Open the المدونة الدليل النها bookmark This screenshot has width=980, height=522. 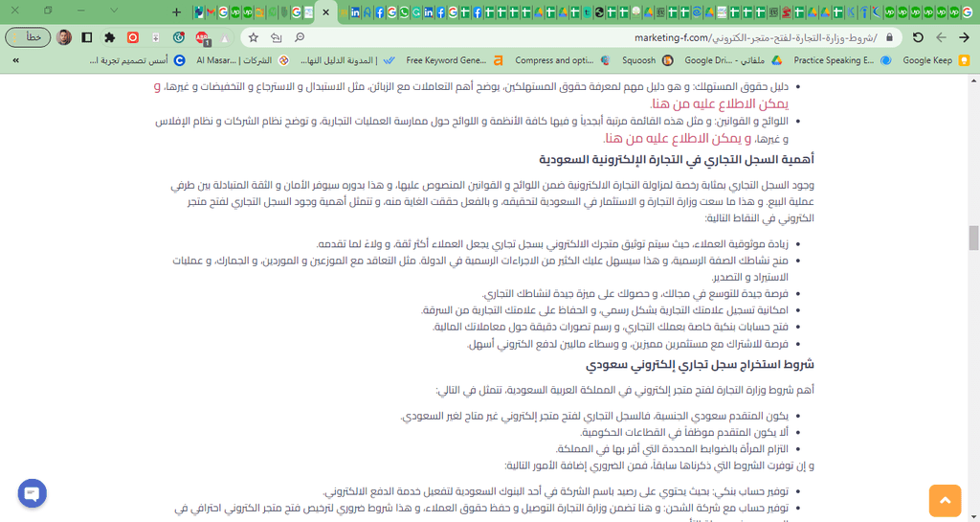pos(346,60)
